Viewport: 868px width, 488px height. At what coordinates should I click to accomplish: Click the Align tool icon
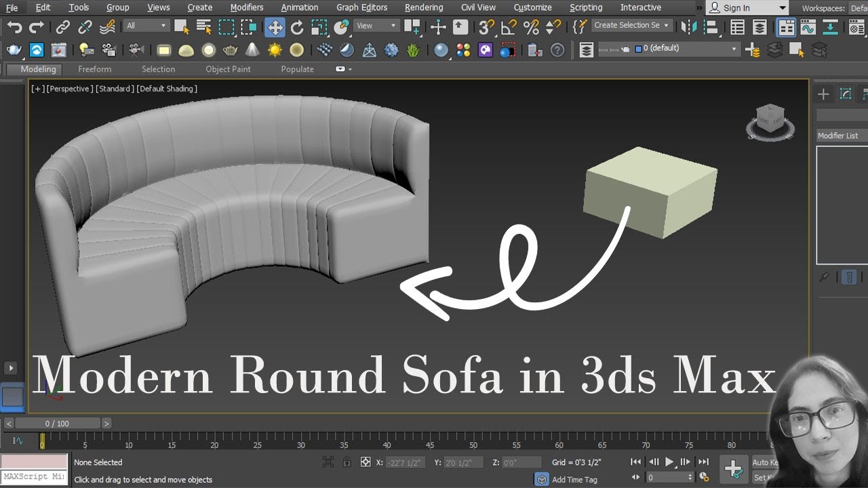click(x=711, y=27)
